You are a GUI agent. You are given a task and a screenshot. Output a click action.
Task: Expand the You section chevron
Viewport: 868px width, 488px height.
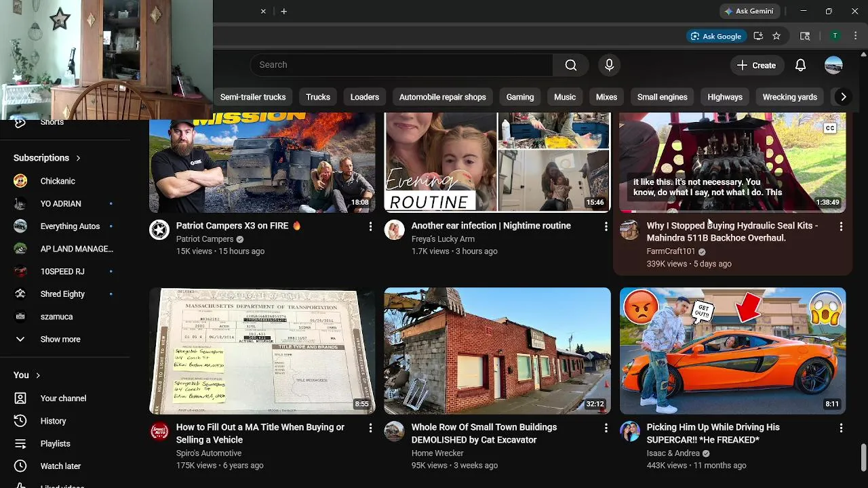tap(38, 375)
